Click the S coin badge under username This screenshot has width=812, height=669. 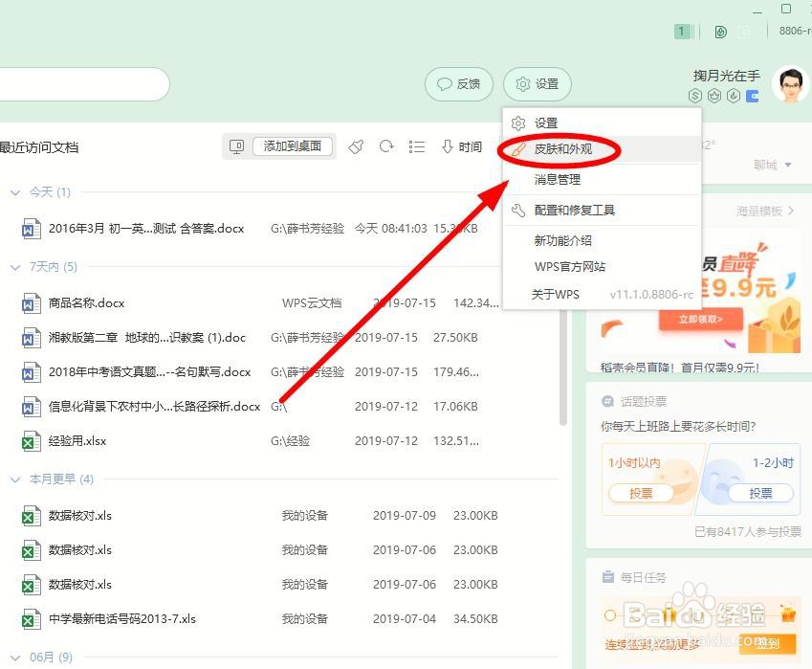pos(695,96)
